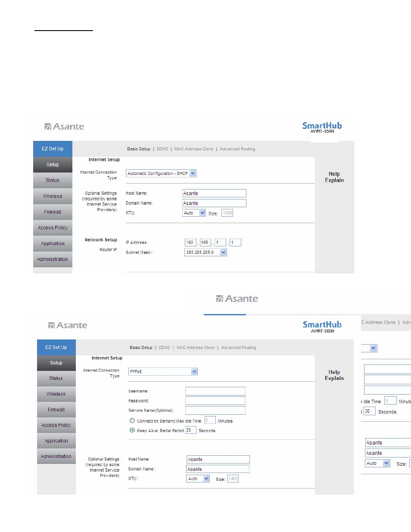Select Setup in upper page sidebar
The image size is (411, 532).
coord(53,165)
